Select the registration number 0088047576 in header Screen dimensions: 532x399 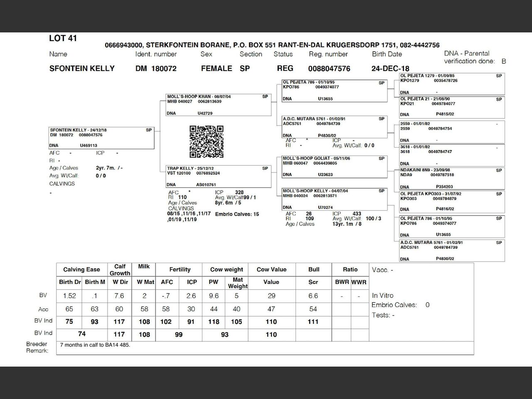pyautogui.click(x=329, y=69)
